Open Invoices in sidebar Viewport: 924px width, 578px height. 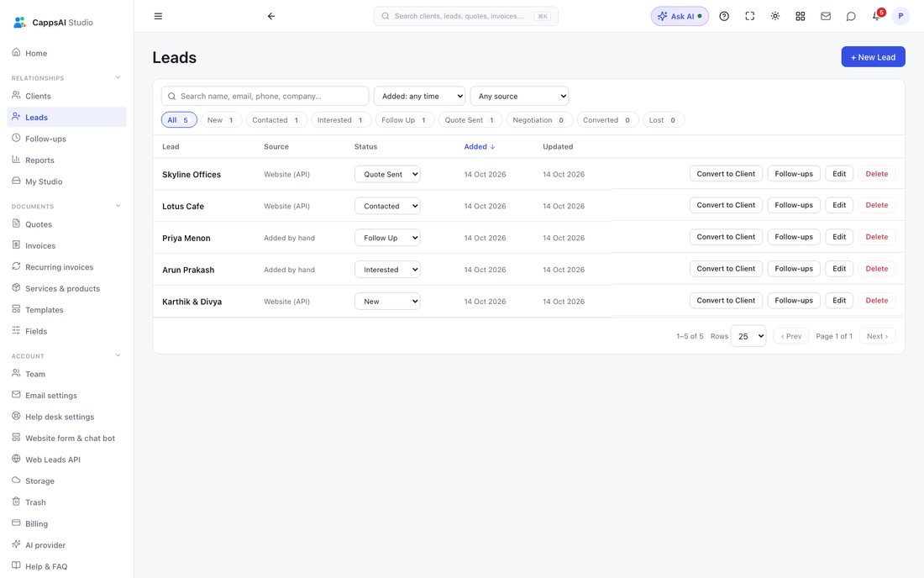(x=66, y=245)
